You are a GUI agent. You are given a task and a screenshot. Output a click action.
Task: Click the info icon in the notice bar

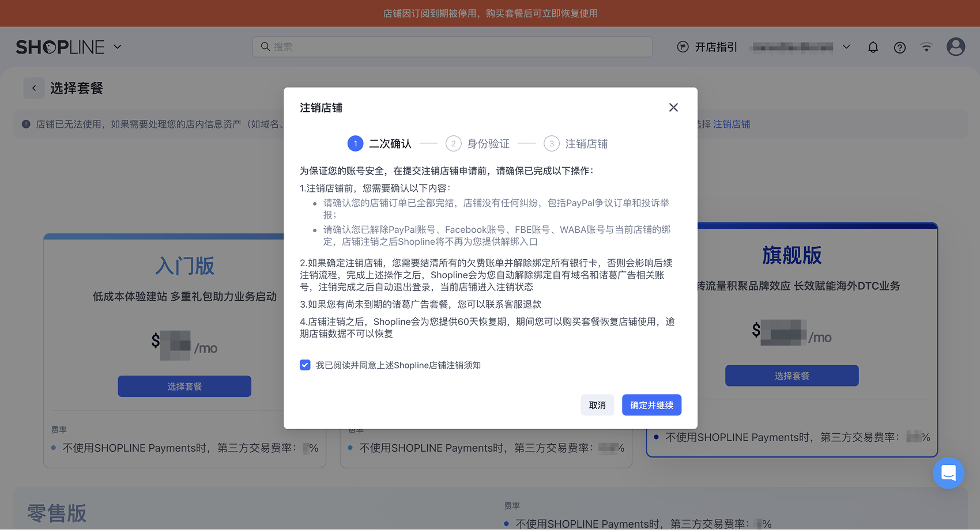[x=26, y=124]
